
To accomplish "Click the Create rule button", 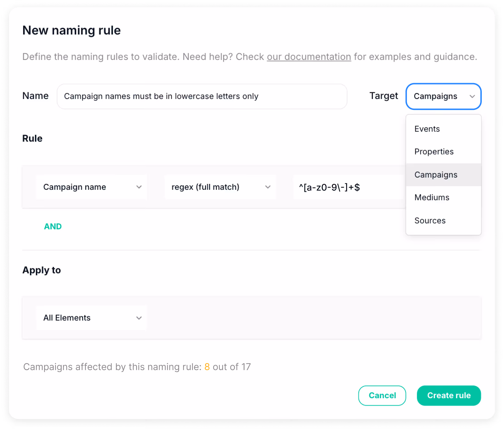I will [449, 395].
